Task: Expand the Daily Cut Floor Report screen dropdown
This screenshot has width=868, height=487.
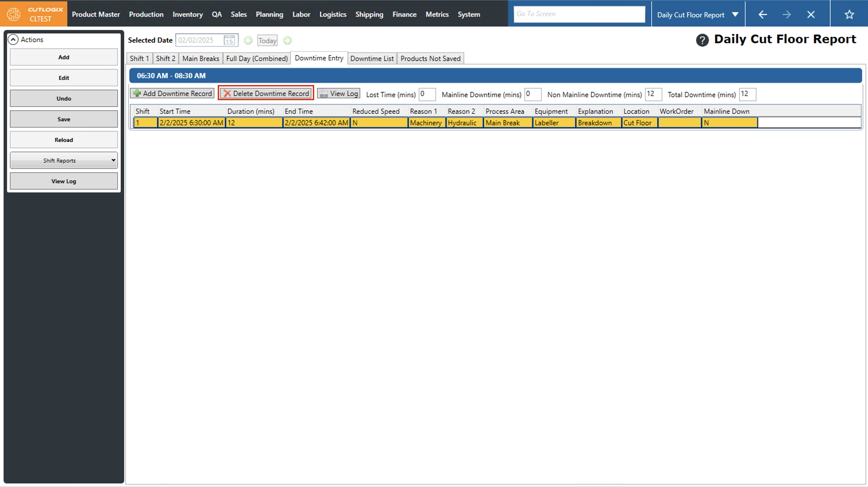Action: pyautogui.click(x=735, y=14)
